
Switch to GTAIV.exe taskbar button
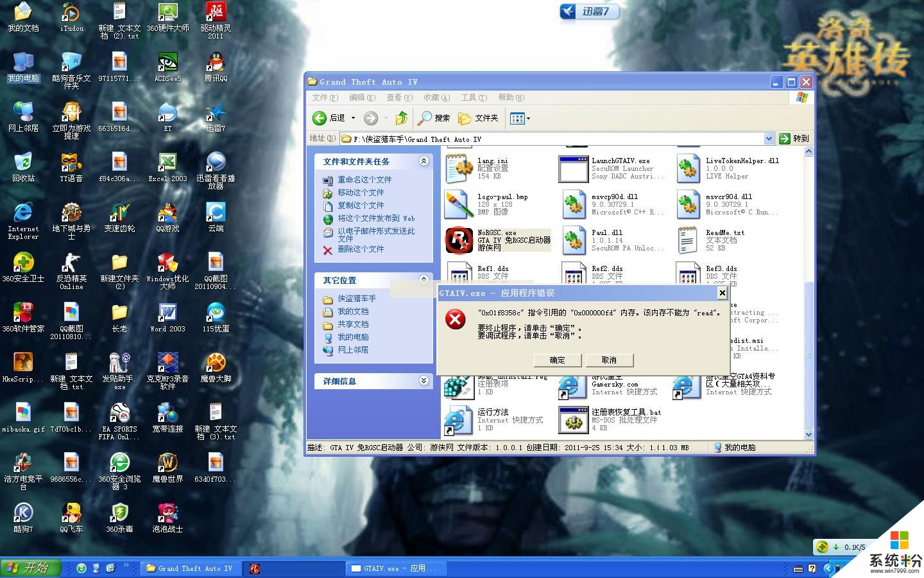397,568
